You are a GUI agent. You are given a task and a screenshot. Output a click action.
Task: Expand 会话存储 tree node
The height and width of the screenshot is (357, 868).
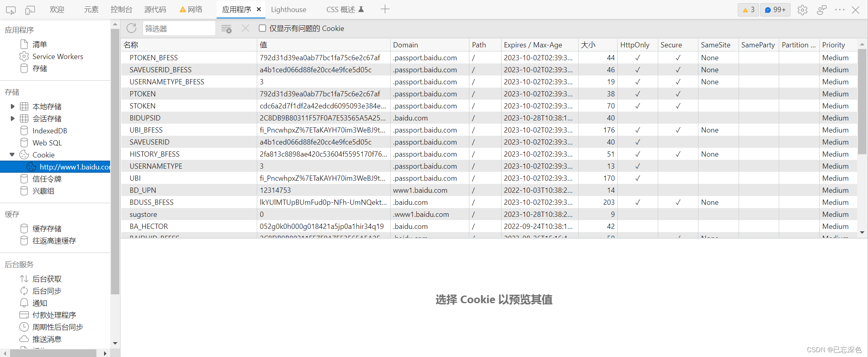(12, 118)
